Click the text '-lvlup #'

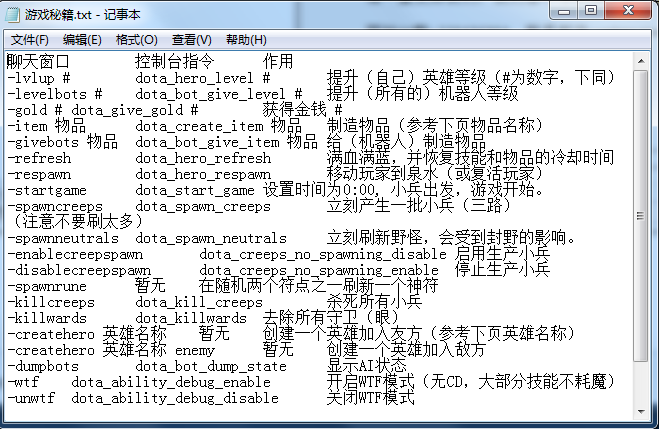click(39, 78)
